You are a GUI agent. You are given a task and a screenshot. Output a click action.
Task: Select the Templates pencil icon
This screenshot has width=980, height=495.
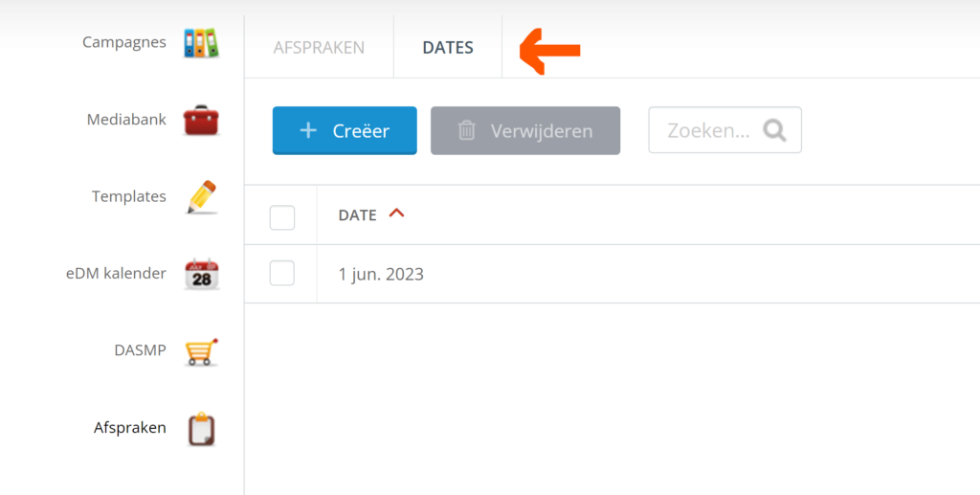point(201,197)
